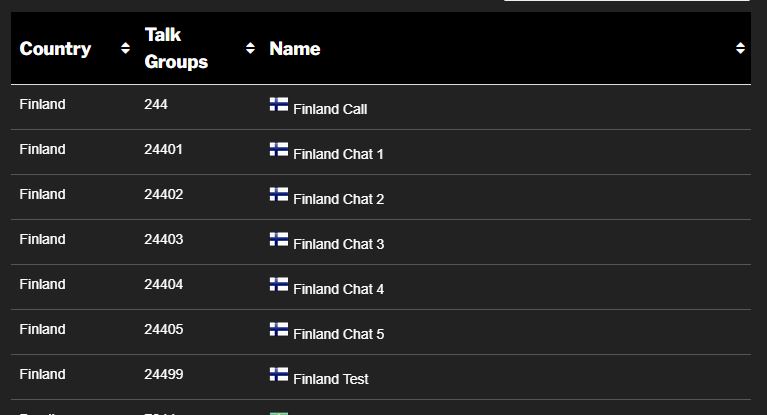Click the Country column header label
The height and width of the screenshot is (415, 767).
pos(55,48)
